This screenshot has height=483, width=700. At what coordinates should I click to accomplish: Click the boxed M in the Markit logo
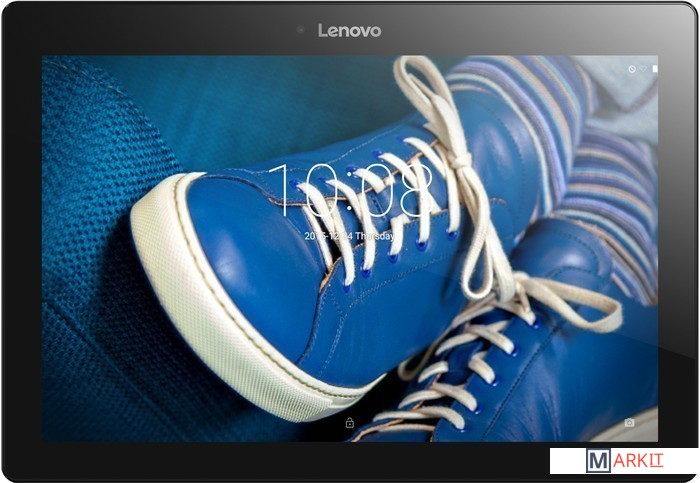pyautogui.click(x=598, y=462)
